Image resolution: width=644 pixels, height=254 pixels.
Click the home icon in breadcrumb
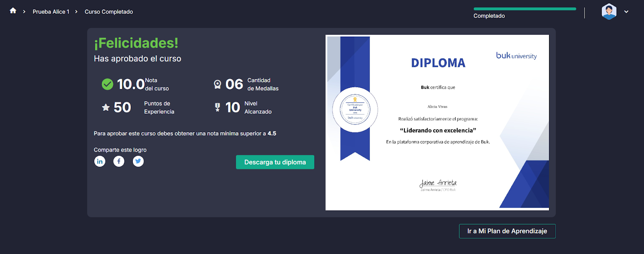point(13,11)
